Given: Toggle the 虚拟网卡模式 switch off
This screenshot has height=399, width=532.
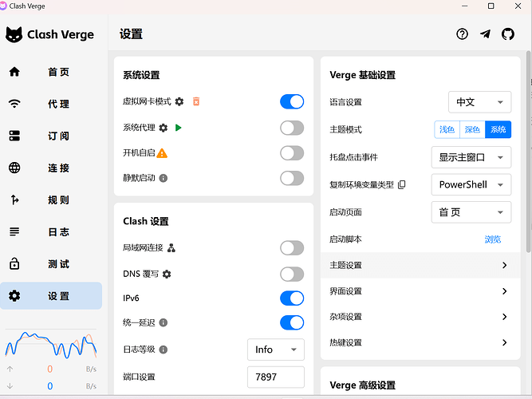Looking at the screenshot, I should 292,101.
